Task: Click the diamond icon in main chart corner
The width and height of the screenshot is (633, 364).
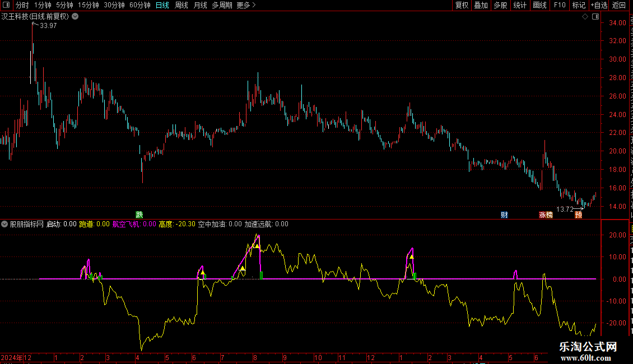Action: [x=585, y=17]
